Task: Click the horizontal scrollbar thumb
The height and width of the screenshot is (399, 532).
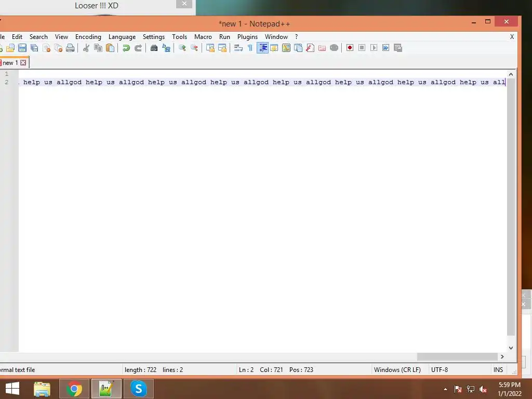Action: [x=457, y=356]
